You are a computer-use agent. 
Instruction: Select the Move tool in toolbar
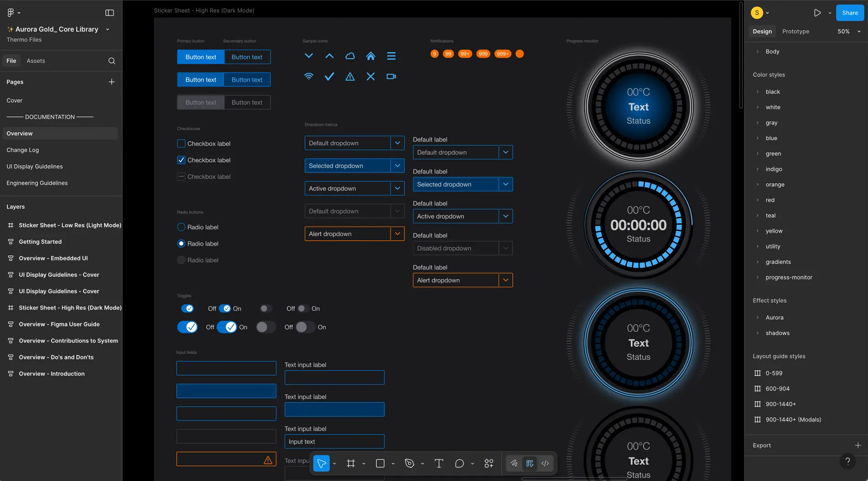[322, 463]
